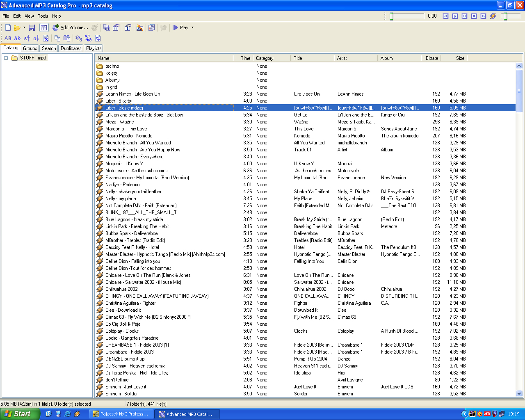Click the stacked documents report icon
Screen dimensions: 525x420
point(151,27)
